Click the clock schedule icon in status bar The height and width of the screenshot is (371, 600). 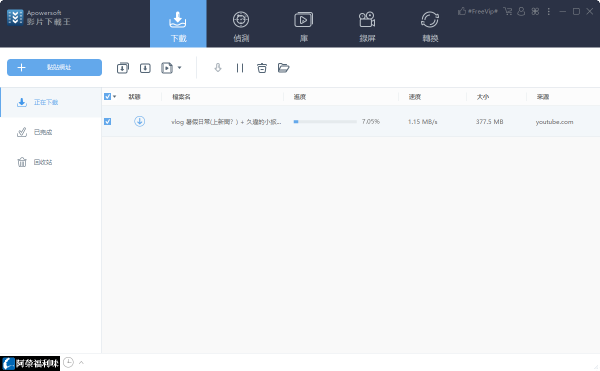tap(68, 362)
